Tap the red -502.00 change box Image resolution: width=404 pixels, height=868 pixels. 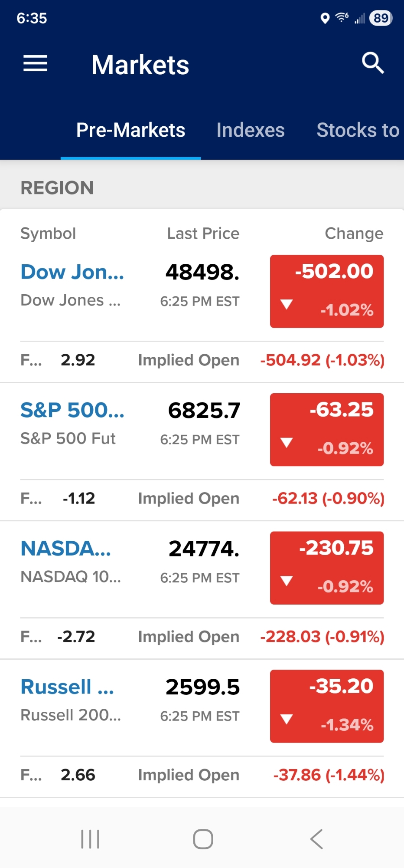coord(326,291)
